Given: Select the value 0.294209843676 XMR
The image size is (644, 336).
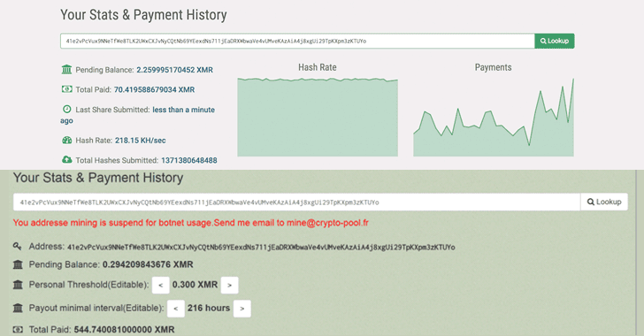Looking at the screenshot, I should tap(148, 264).
